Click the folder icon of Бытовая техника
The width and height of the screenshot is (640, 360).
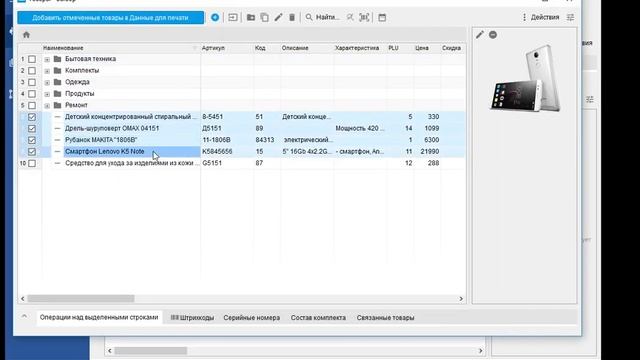[58, 59]
